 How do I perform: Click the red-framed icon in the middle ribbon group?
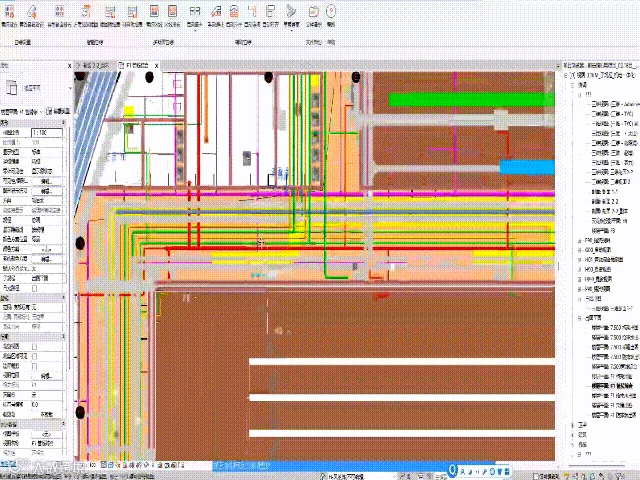pos(155,9)
